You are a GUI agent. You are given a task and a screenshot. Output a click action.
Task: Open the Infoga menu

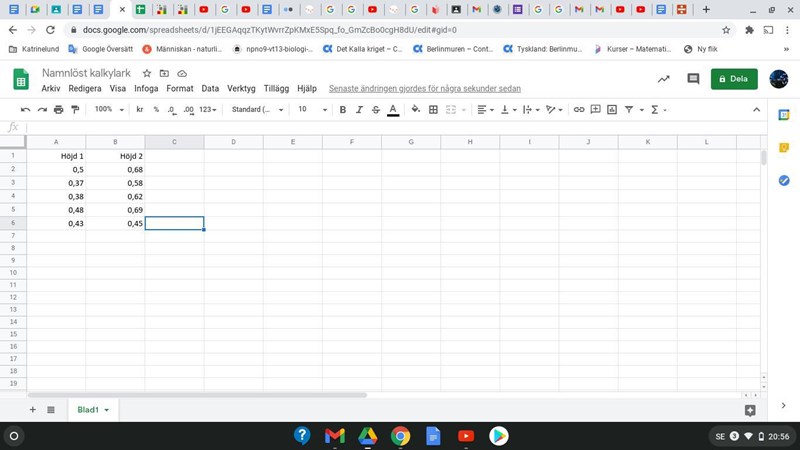[x=146, y=89]
